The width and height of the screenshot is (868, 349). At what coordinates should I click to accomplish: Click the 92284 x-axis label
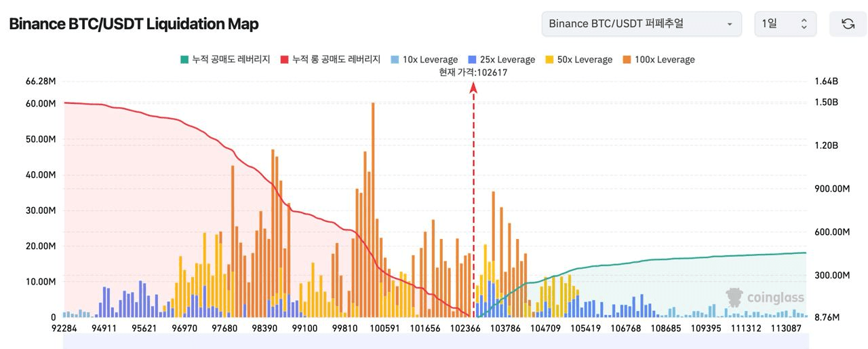tap(64, 329)
